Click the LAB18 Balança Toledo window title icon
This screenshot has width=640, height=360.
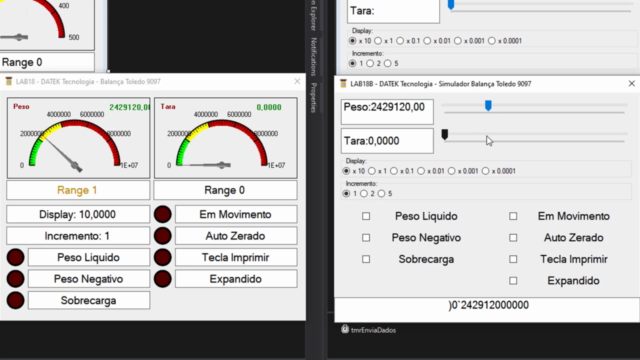click(9, 81)
